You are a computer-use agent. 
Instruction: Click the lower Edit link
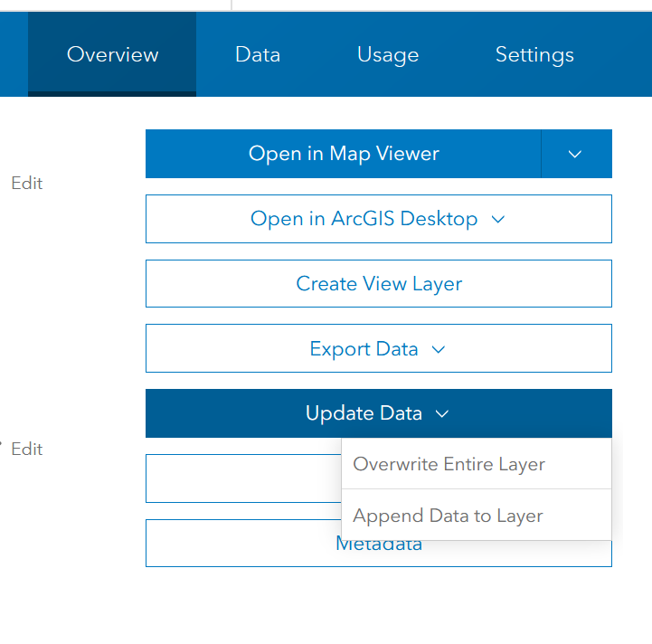tap(27, 449)
